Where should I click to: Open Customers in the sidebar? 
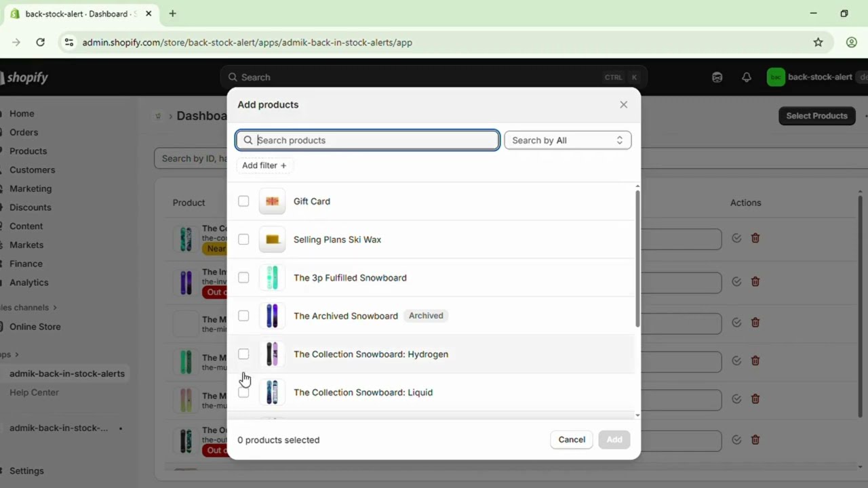click(32, 170)
